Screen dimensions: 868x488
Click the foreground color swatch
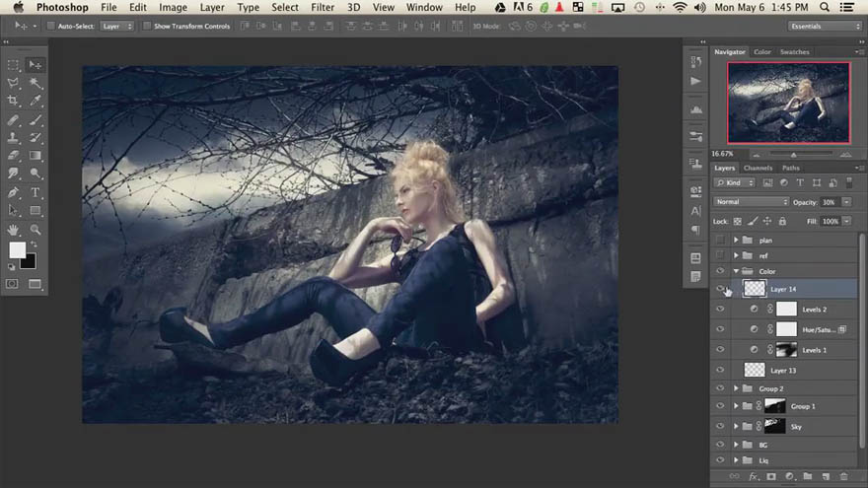click(x=17, y=250)
